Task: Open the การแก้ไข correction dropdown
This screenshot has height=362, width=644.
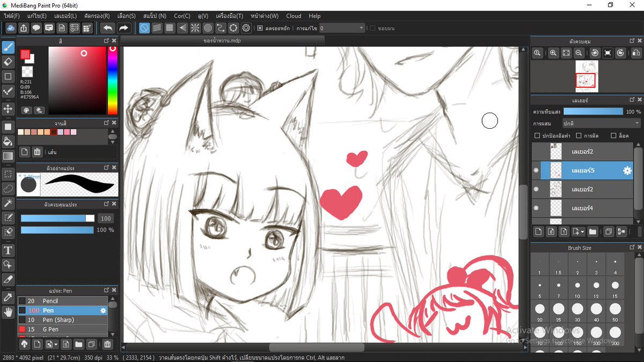Action: coord(342,28)
